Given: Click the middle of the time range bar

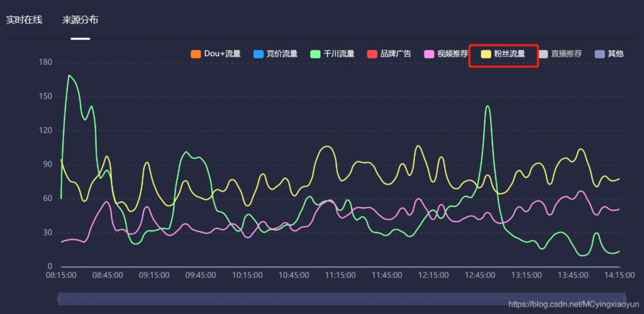Looking at the screenshot, I should pos(341,299).
